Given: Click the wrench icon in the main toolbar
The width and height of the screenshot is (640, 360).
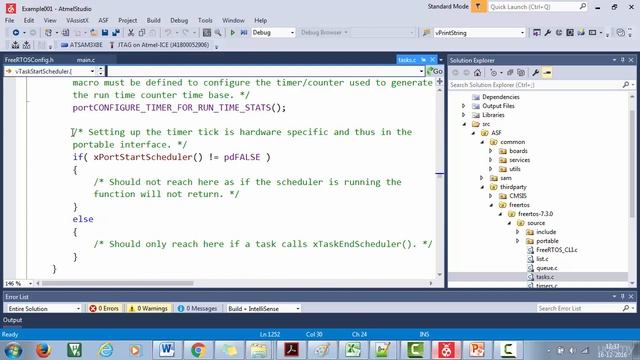Looking at the screenshot, I should coord(548,33).
